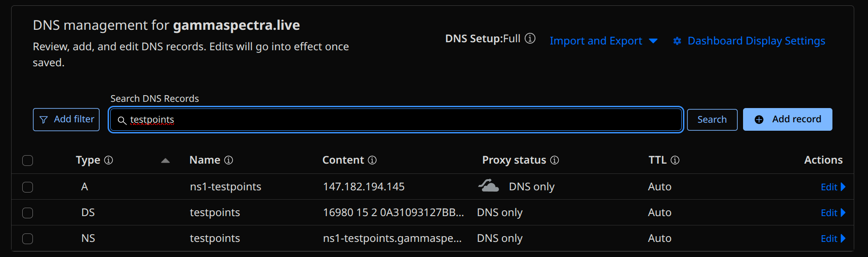Click the info icon next to DNS Setup
868x257 pixels.
coord(530,39)
